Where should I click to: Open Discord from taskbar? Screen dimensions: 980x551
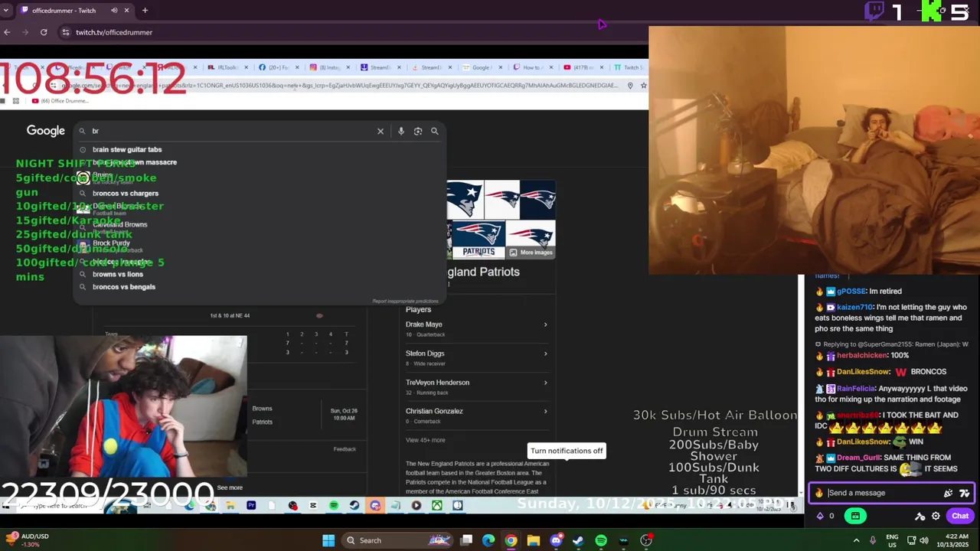[x=556, y=540]
